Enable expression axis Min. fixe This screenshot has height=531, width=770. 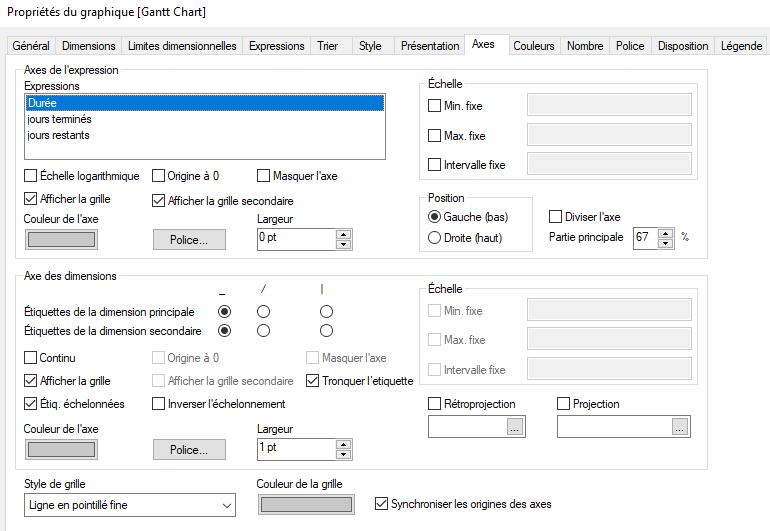(x=435, y=106)
